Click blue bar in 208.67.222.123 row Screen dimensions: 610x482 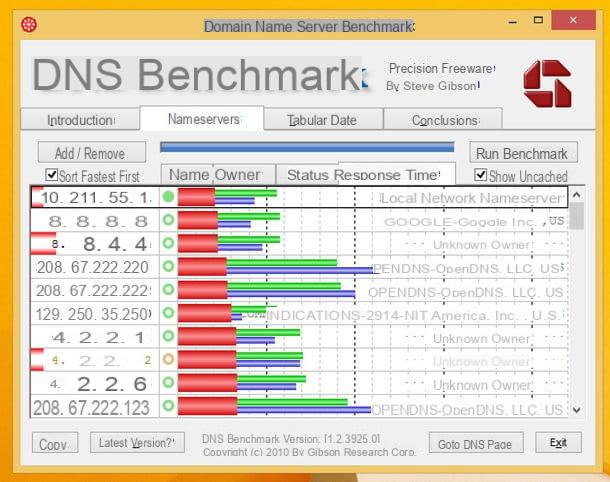304,409
